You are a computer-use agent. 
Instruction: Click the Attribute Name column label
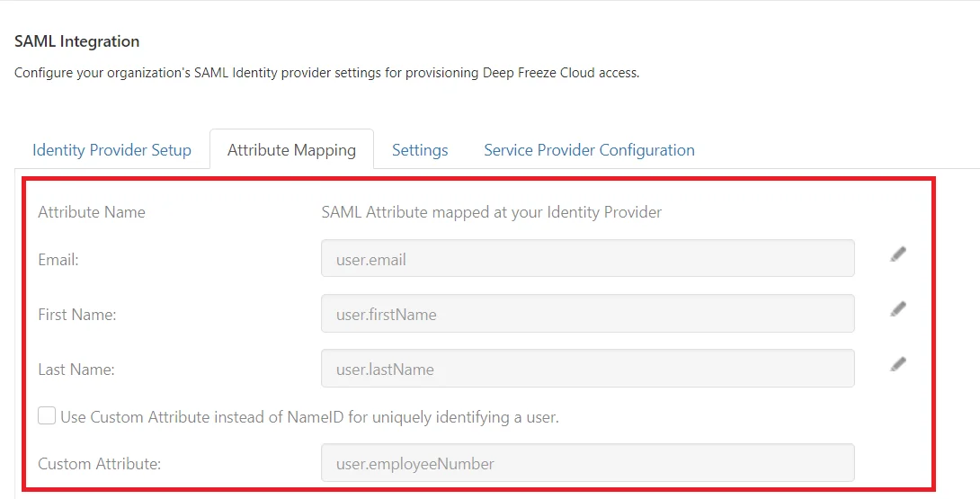click(92, 212)
